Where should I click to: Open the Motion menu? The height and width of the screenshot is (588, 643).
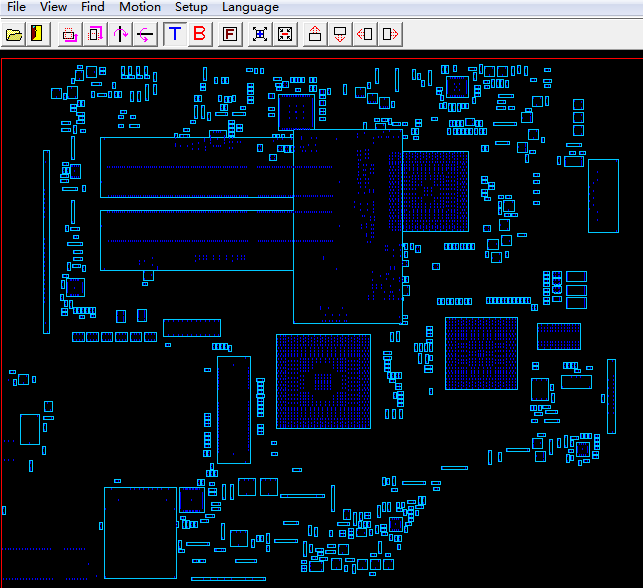140,7
